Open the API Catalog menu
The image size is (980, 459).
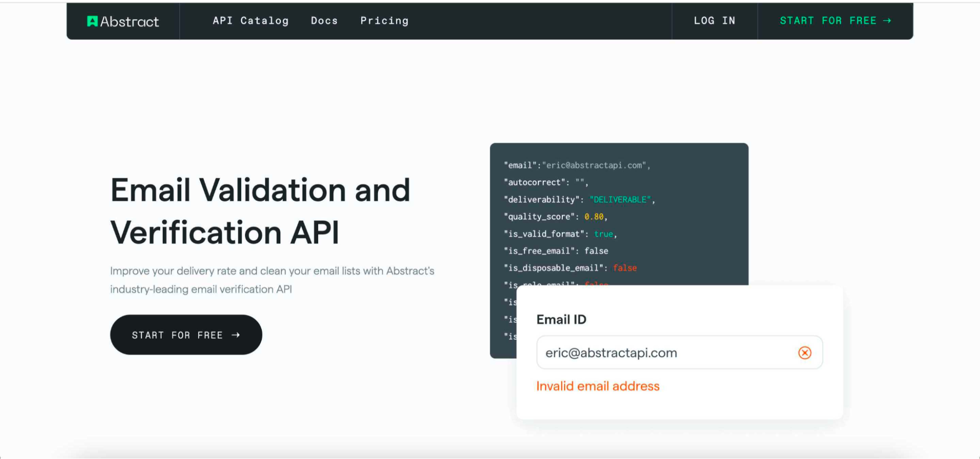(x=251, y=21)
